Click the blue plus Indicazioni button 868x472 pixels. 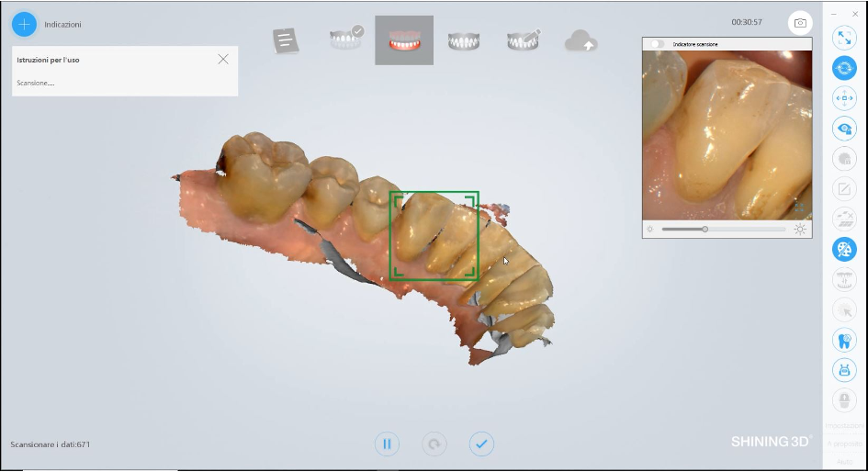[24, 25]
